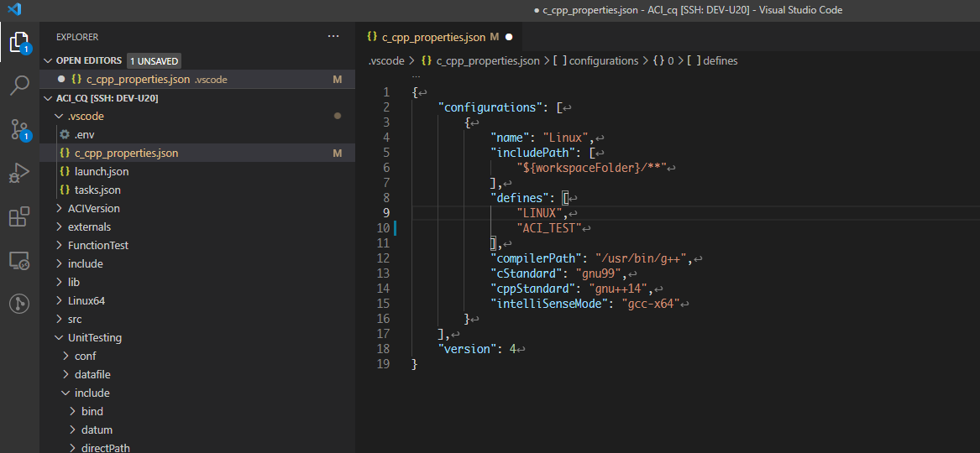
Task: Expand the datum folder
Action: pyautogui.click(x=72, y=430)
